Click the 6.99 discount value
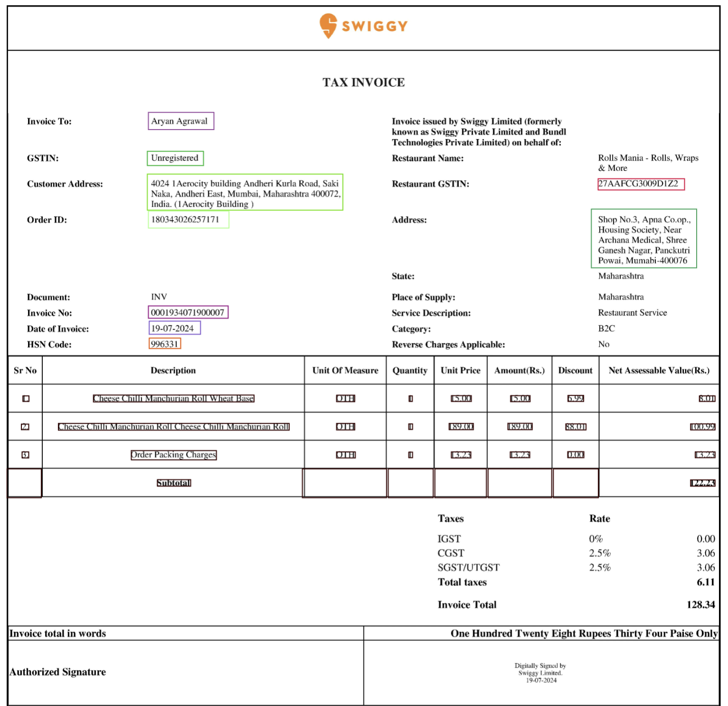Image resolution: width=728 pixels, height=706 pixels. tap(576, 399)
